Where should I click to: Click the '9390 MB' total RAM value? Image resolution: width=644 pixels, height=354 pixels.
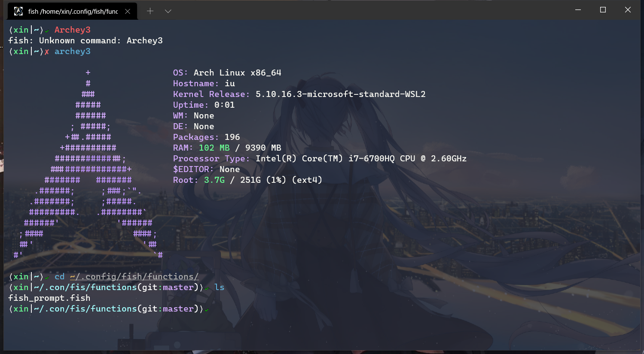(263, 148)
